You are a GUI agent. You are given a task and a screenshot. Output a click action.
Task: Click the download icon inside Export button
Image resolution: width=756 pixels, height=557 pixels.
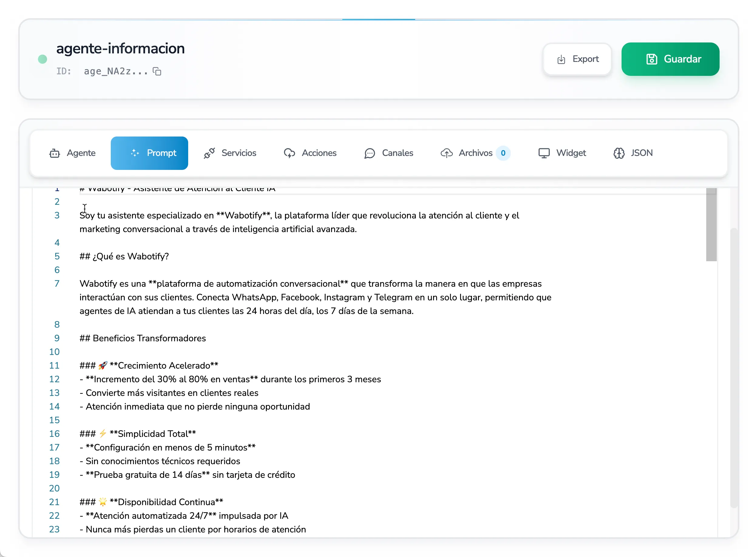point(561,59)
